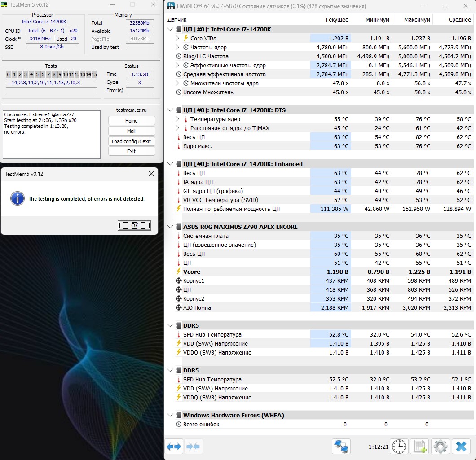Click the lightning icon next to Core VIDs

[186, 38]
